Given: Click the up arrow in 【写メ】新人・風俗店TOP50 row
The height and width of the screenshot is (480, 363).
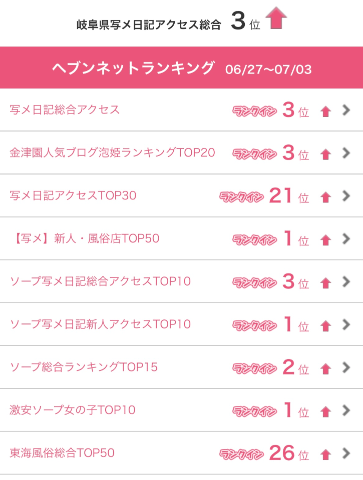Looking at the screenshot, I should click(326, 240).
